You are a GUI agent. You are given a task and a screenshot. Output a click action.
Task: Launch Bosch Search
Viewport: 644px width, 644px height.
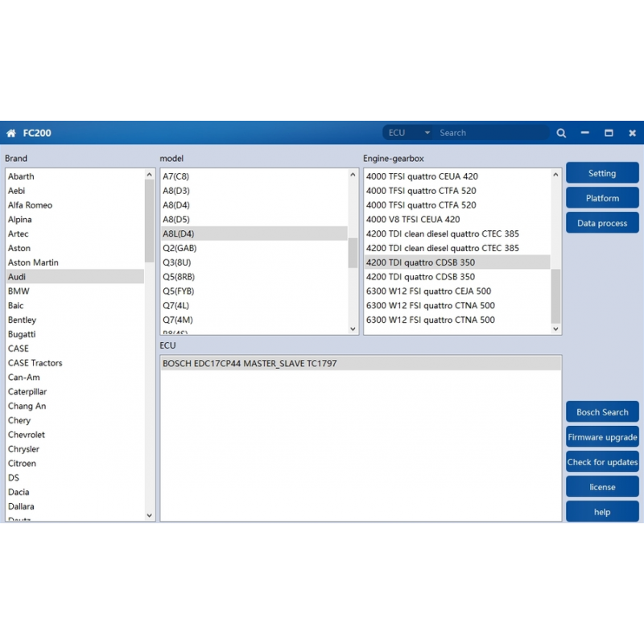pyautogui.click(x=602, y=412)
